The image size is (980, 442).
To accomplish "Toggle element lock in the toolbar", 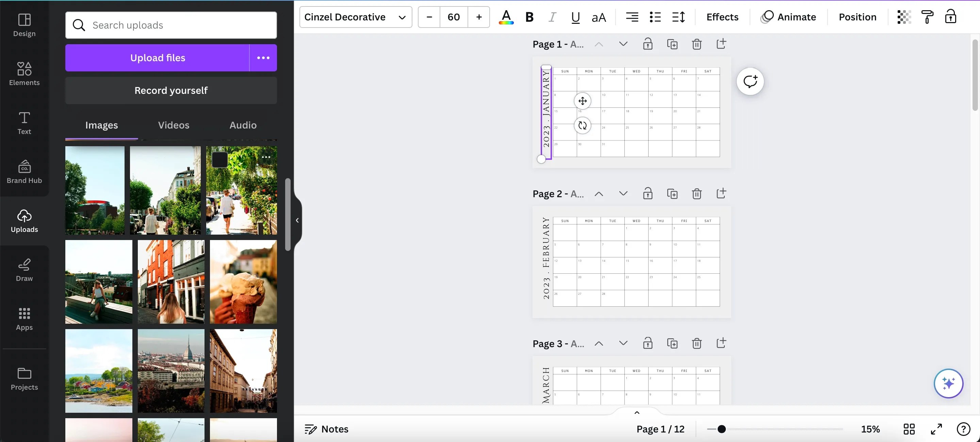I will click(950, 17).
